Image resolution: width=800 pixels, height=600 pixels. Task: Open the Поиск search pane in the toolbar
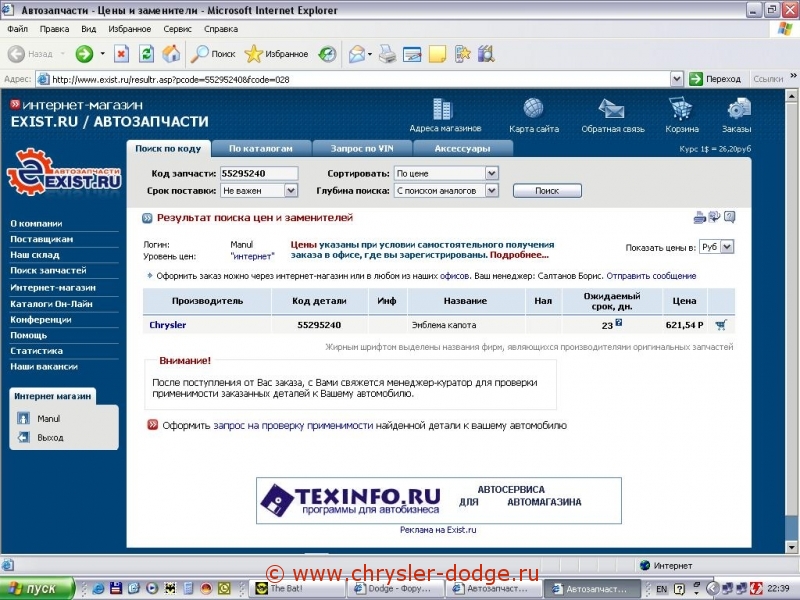tap(213, 54)
